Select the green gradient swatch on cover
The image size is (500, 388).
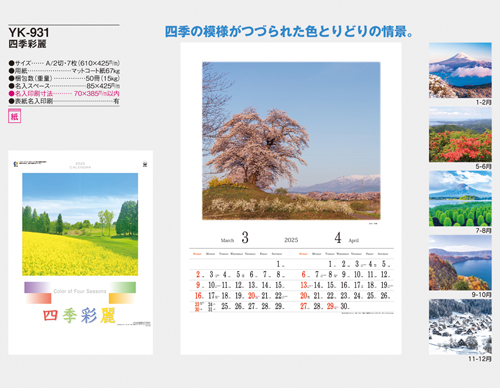(x=123, y=287)
